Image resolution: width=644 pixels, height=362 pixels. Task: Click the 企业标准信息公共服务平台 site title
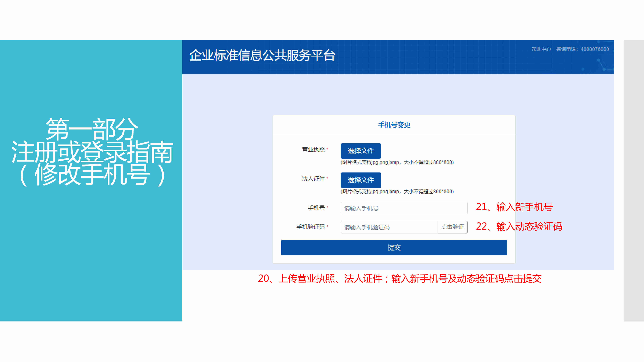(x=262, y=55)
